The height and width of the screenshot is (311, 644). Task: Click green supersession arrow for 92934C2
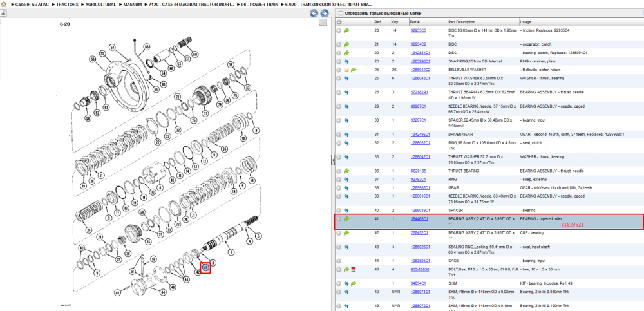click(346, 44)
